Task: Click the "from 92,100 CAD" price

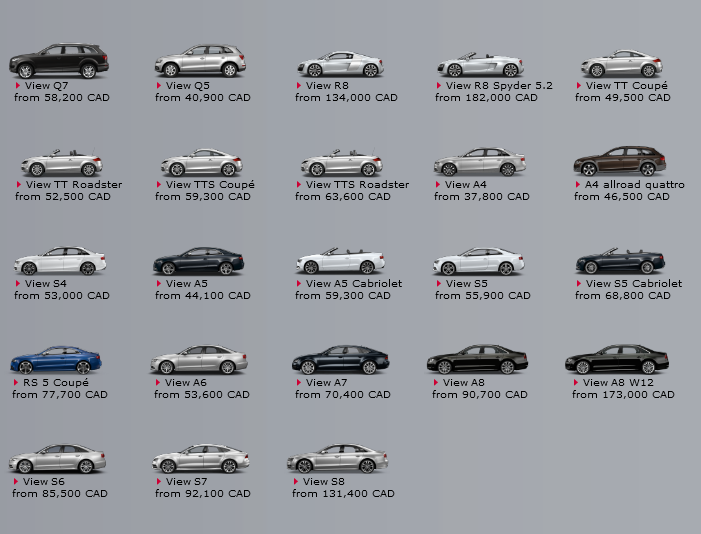Action: click(203, 494)
